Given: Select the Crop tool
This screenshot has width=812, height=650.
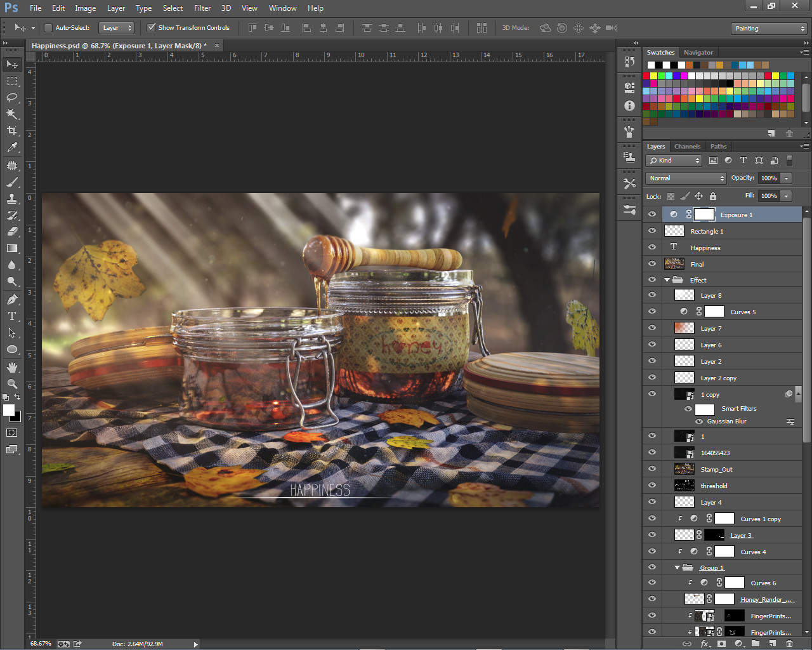Looking at the screenshot, I should 12,131.
